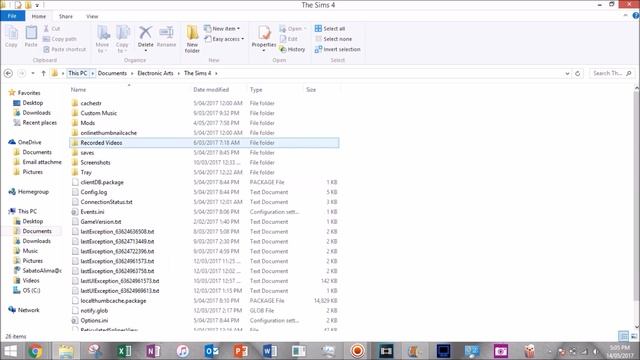Open the File menu tab
The image size is (640, 360).
pos(12,16)
